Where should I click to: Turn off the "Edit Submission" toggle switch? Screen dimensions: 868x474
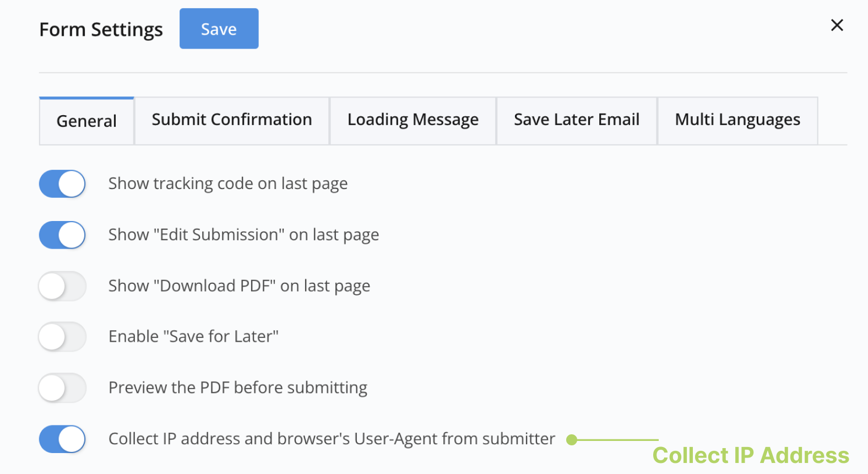point(62,235)
